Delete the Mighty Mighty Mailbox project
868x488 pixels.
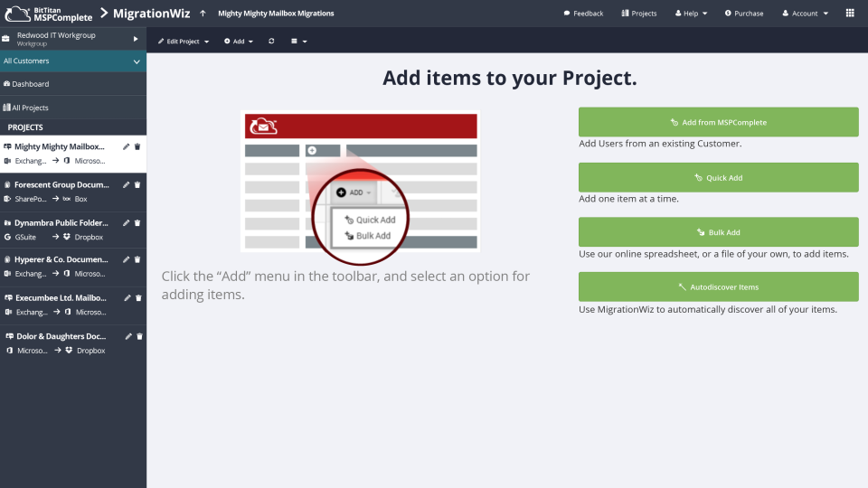(x=137, y=146)
